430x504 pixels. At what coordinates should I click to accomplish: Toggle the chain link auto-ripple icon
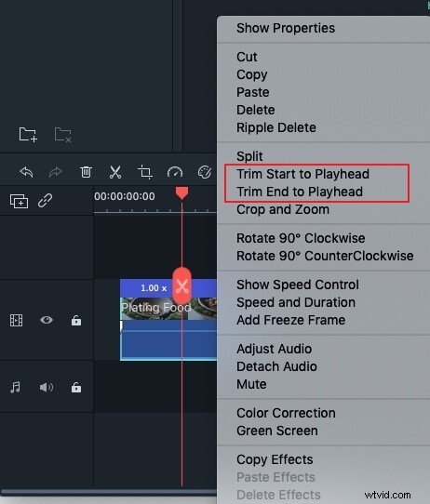pos(45,201)
